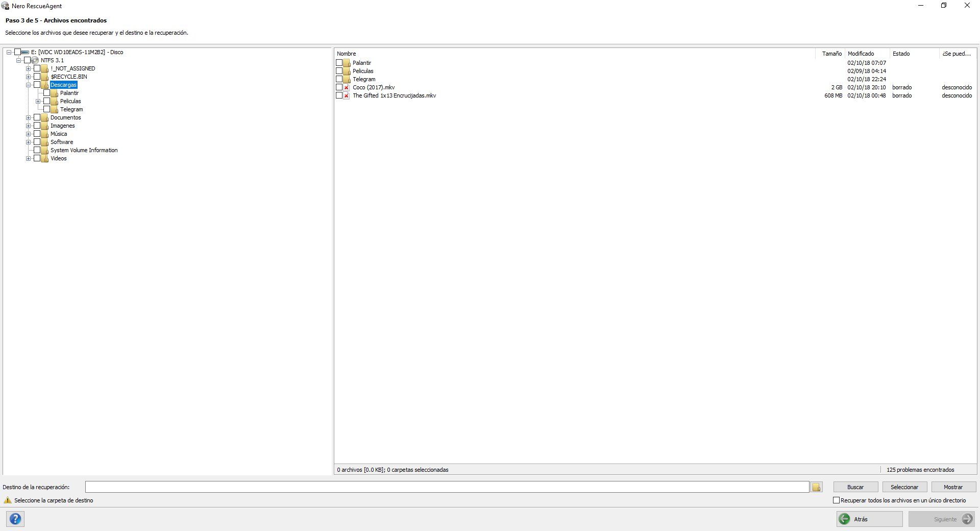
Task: Click the System Volume Information folder icon
Action: pos(45,150)
